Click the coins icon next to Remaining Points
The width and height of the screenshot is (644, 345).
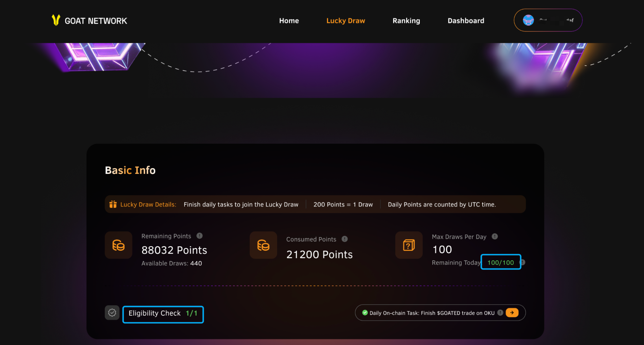(x=118, y=245)
